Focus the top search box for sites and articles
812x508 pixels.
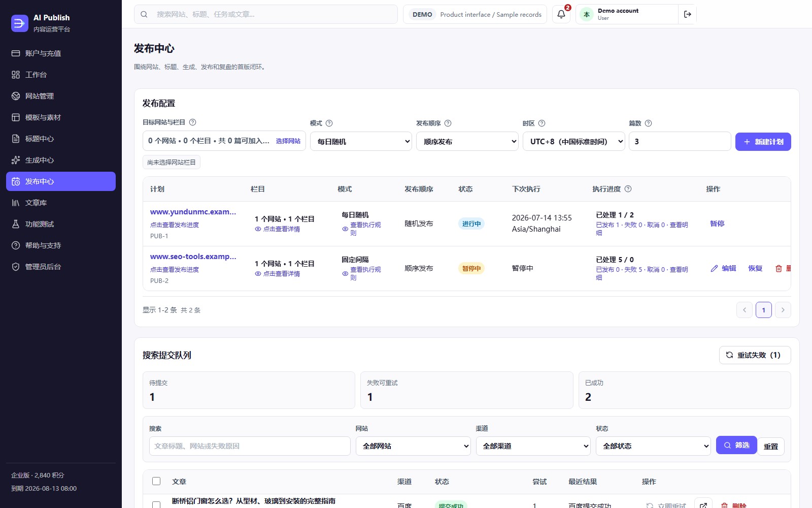coord(266,14)
